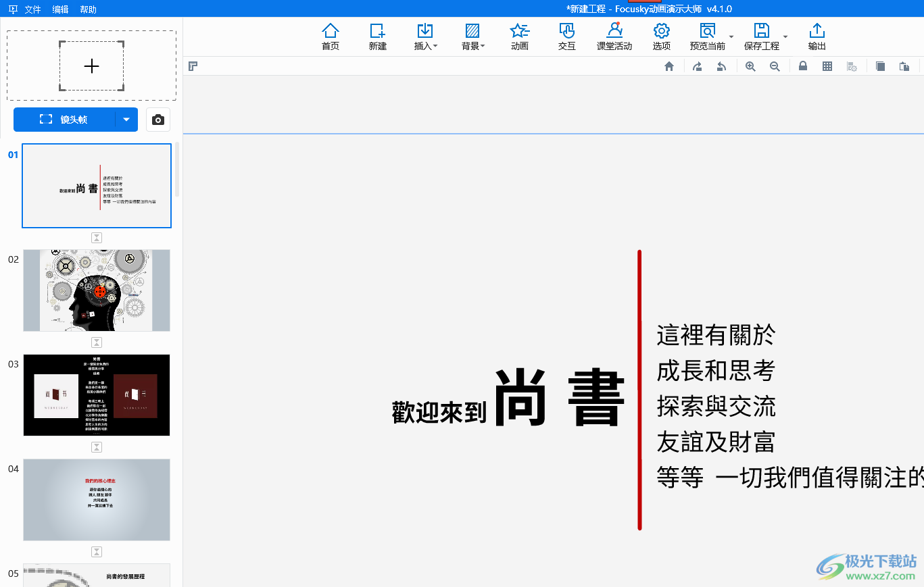Select the 探索與交流 line on the canvas

click(x=716, y=407)
